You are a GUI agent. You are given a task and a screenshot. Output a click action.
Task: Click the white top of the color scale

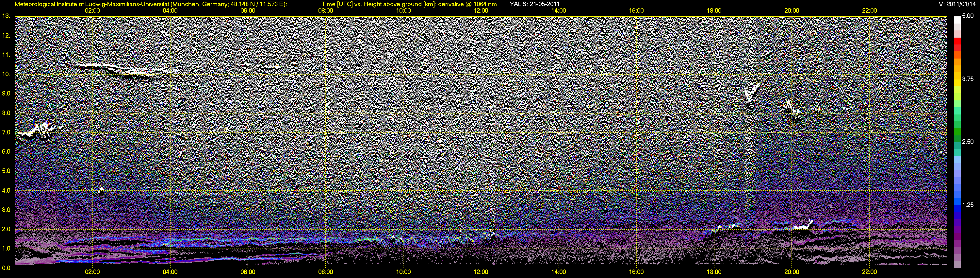957,20
